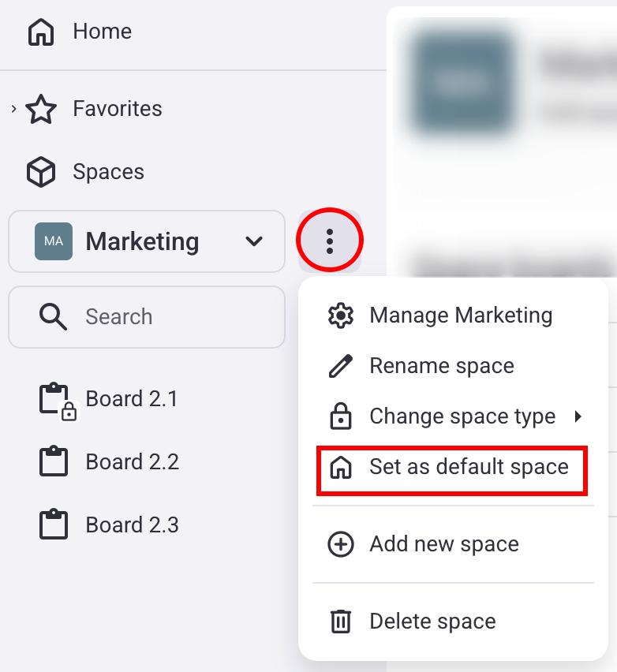Screen dimensions: 617x672
Task: Open the three-dot space options menu
Action: [x=330, y=241]
